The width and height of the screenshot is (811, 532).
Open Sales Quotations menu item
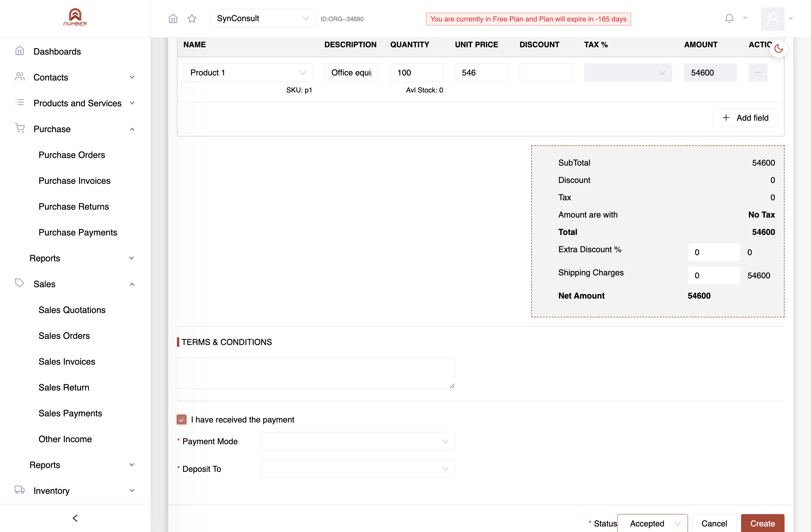(72, 310)
